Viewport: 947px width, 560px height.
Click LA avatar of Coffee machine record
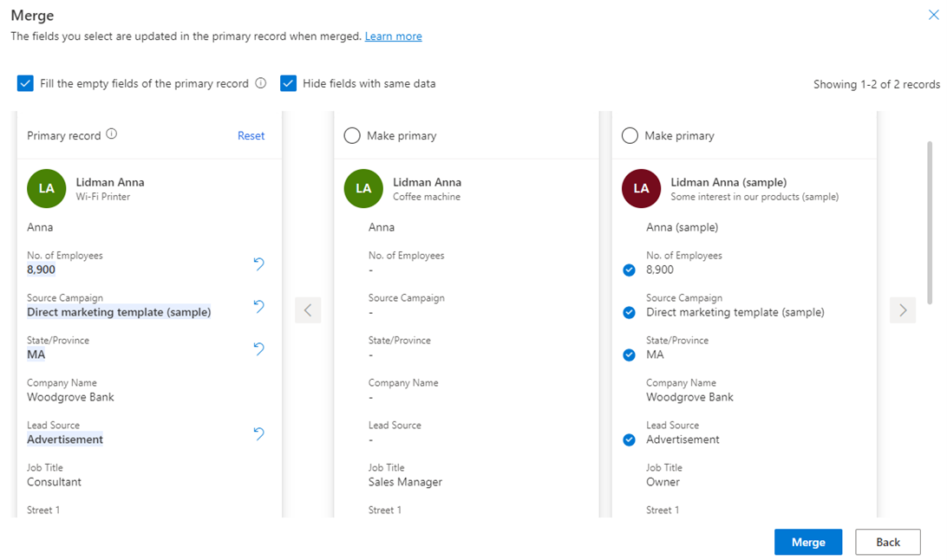click(363, 188)
